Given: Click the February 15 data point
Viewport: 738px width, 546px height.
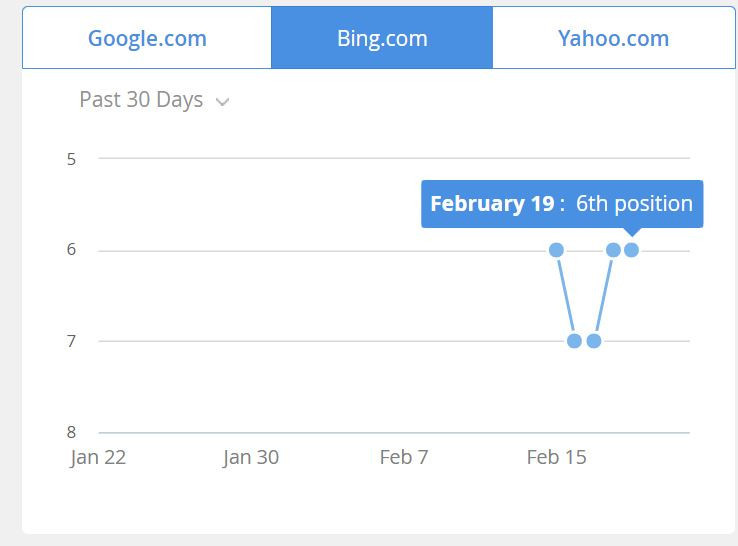Looking at the screenshot, I should coord(557,250).
